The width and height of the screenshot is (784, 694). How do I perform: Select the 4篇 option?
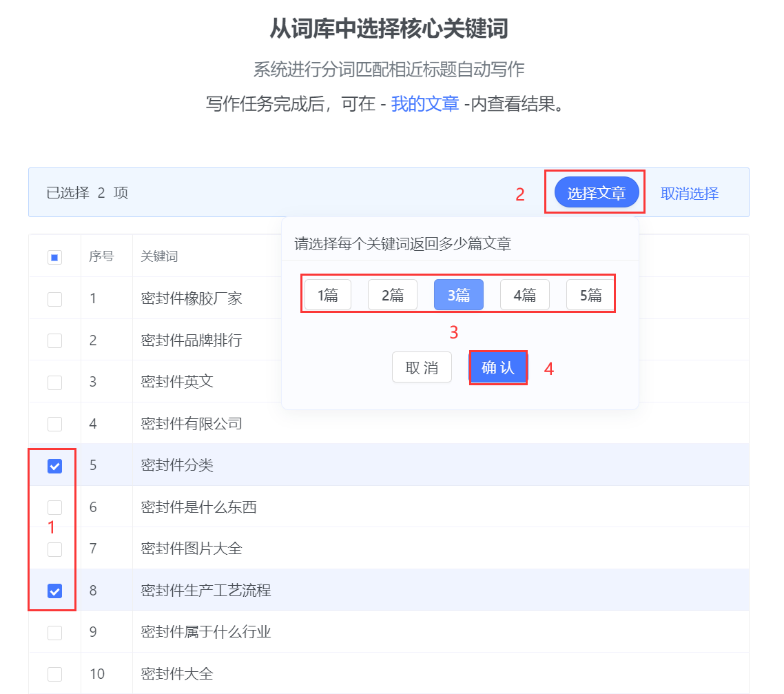[524, 295]
